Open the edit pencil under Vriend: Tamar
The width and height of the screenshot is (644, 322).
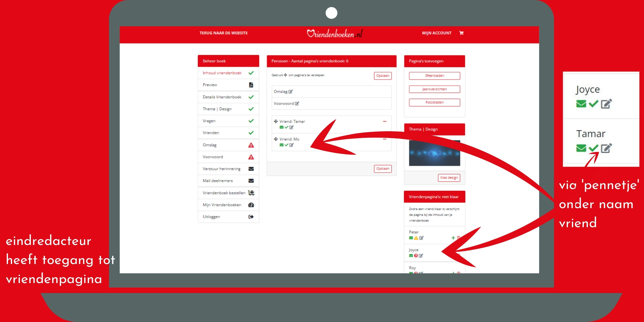tap(291, 127)
